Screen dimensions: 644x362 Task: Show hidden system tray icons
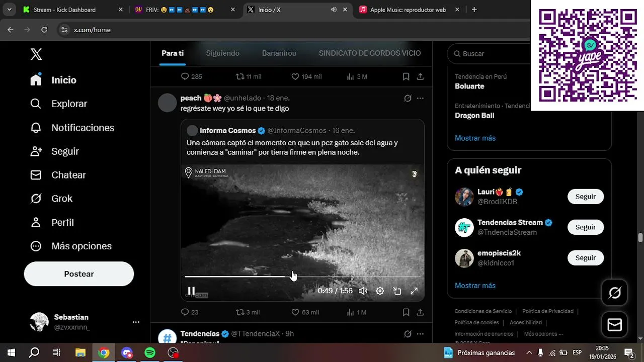528,353
